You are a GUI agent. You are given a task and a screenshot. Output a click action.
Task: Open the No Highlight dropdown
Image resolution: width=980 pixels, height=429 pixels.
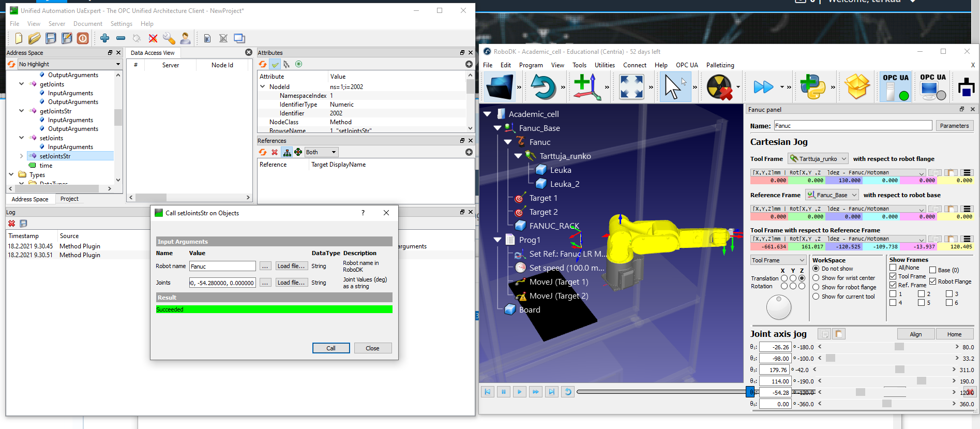point(69,64)
